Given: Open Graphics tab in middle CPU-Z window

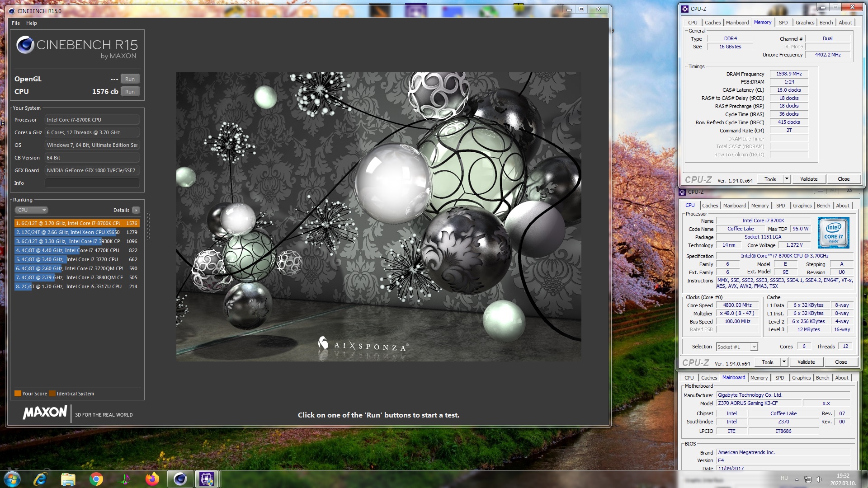Looking at the screenshot, I should (802, 206).
